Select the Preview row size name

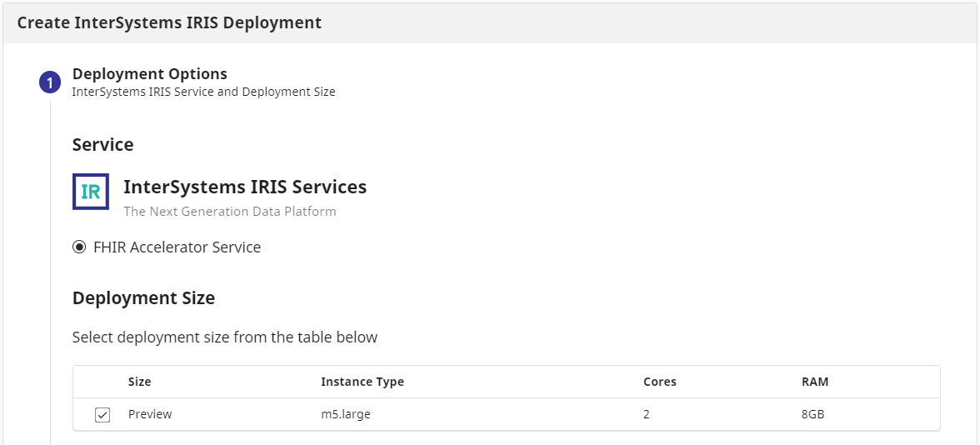(150, 414)
